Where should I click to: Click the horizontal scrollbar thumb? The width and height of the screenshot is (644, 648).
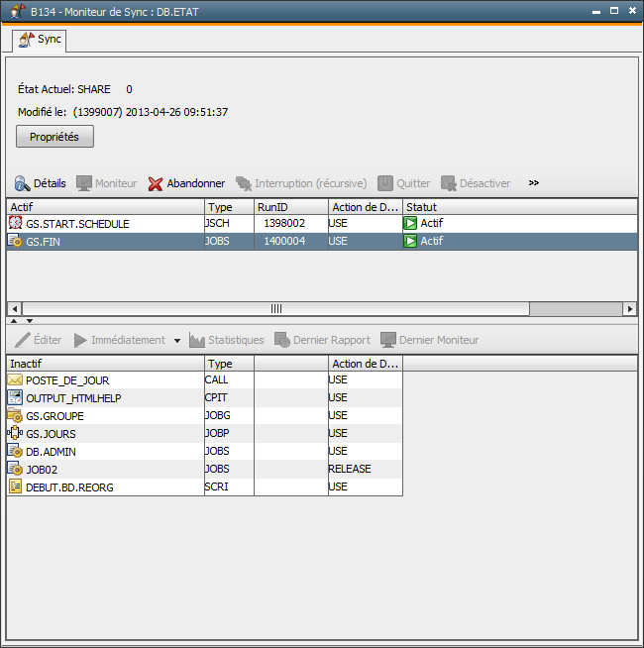click(x=276, y=309)
